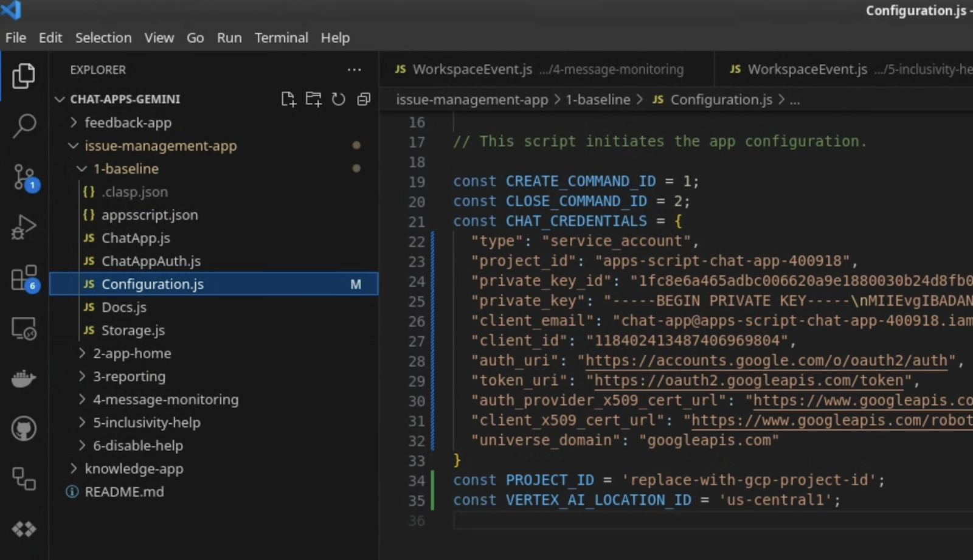The width and height of the screenshot is (973, 560).
Task: Expand the feedback-app folder
Action: click(x=128, y=123)
